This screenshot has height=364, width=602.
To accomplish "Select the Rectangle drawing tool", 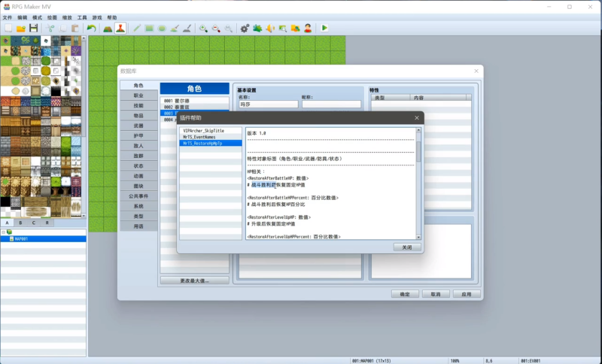I will 149,28.
